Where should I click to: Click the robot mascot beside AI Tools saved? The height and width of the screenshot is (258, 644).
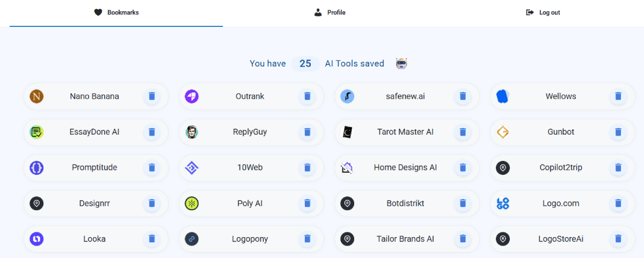click(x=401, y=63)
